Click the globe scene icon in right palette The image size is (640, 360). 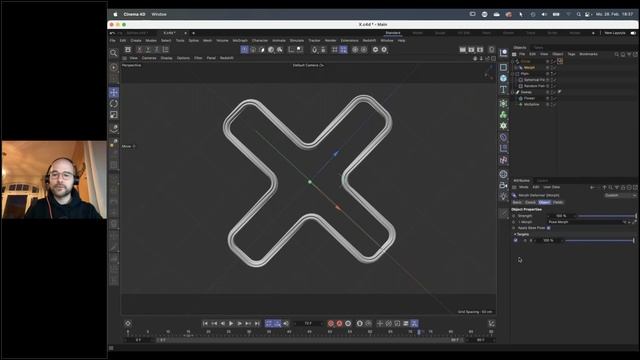click(x=503, y=174)
